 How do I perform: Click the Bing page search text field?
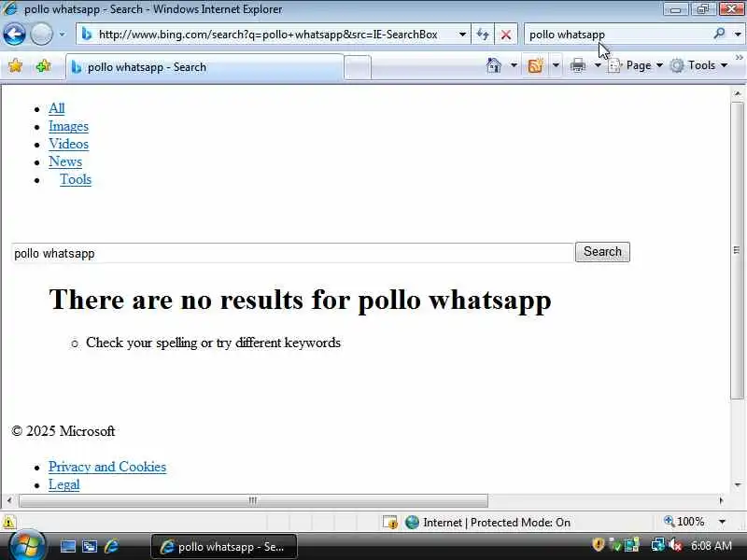pos(292,253)
